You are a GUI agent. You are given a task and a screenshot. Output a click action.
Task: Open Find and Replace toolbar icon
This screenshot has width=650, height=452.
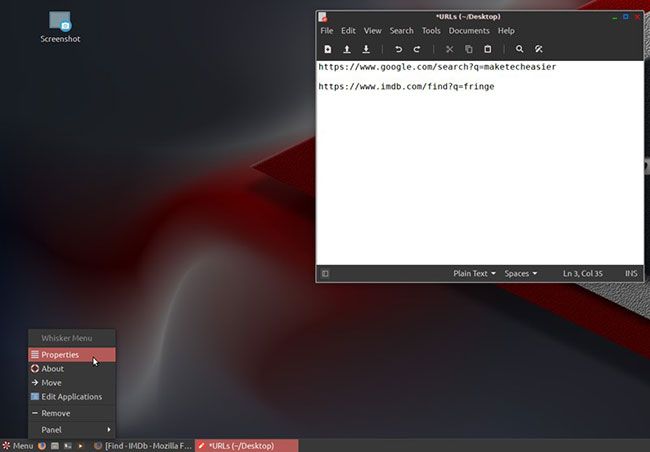coord(538,49)
